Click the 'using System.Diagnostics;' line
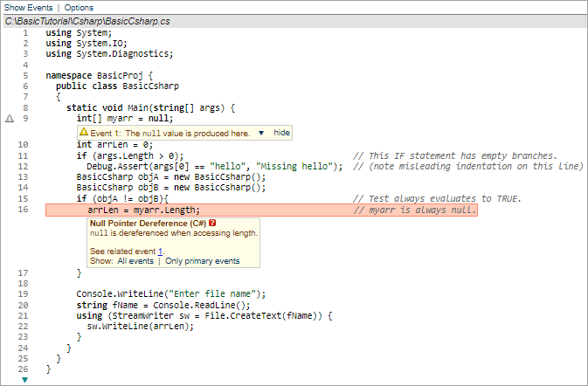This screenshot has width=588, height=386. [x=109, y=53]
